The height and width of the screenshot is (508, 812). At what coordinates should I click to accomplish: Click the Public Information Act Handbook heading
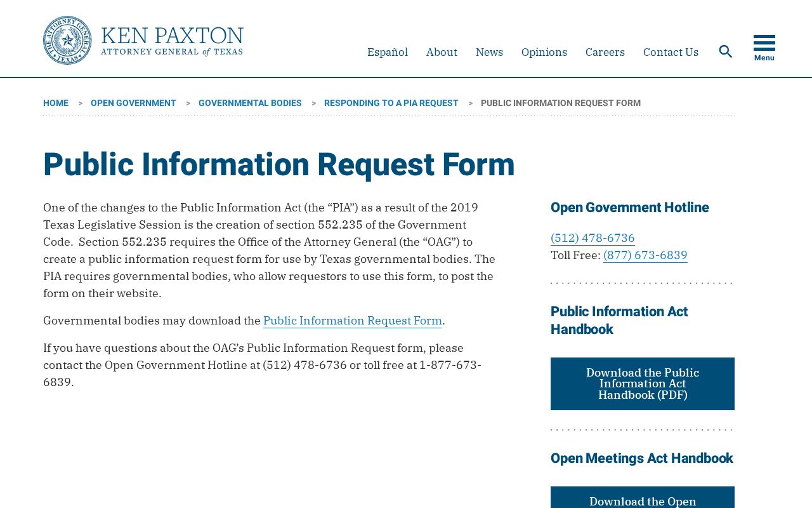coord(619,321)
